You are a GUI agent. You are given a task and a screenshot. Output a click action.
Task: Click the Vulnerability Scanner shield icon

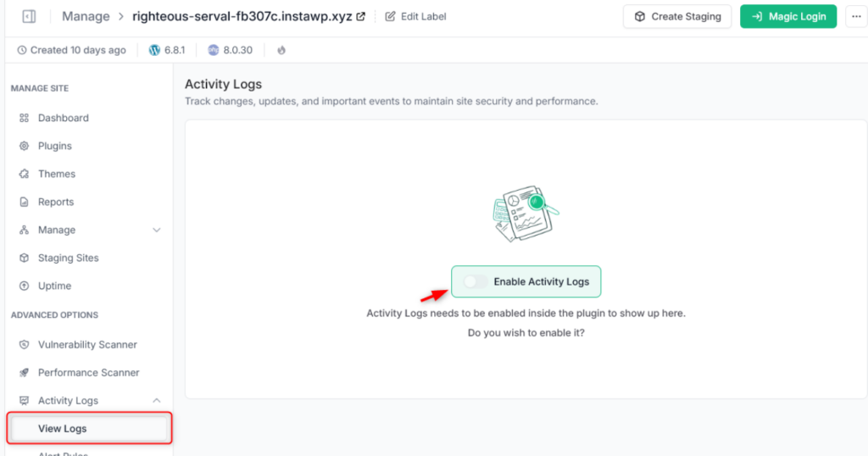[x=24, y=345]
